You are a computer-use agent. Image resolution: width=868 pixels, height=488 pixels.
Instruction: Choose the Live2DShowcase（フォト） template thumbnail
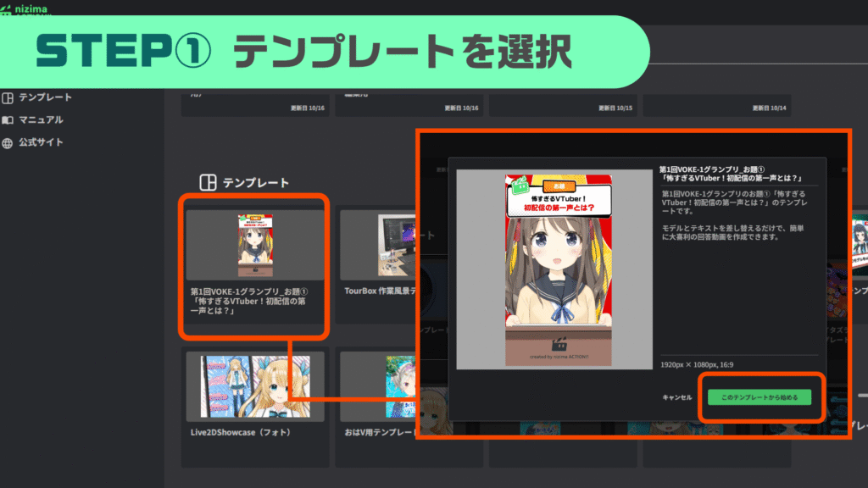coord(255,387)
